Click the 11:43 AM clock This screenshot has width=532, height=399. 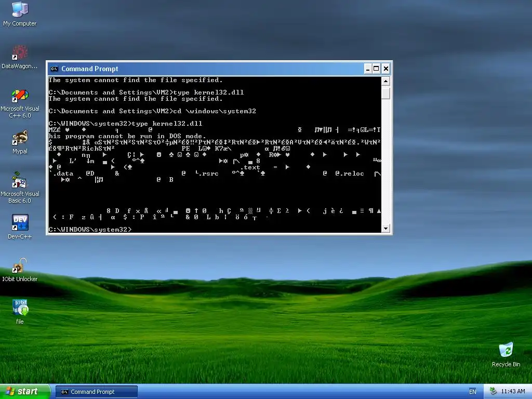coord(513,392)
